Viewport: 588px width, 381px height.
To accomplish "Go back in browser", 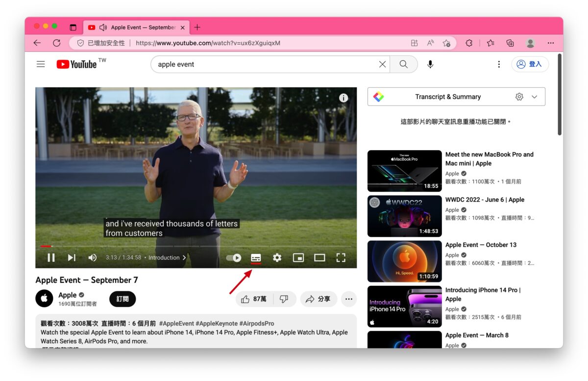I will coord(37,43).
